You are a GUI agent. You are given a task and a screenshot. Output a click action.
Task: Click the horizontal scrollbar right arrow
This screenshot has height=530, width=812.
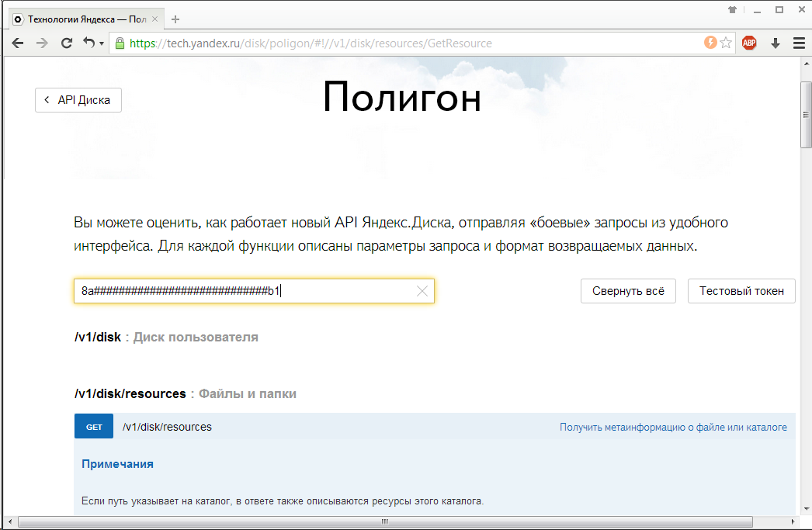pyautogui.click(x=793, y=521)
